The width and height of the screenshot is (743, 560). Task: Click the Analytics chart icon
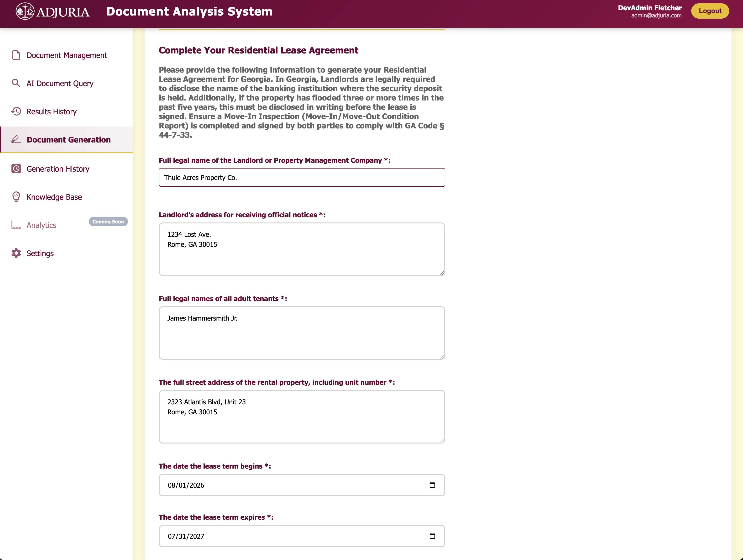pyautogui.click(x=16, y=225)
